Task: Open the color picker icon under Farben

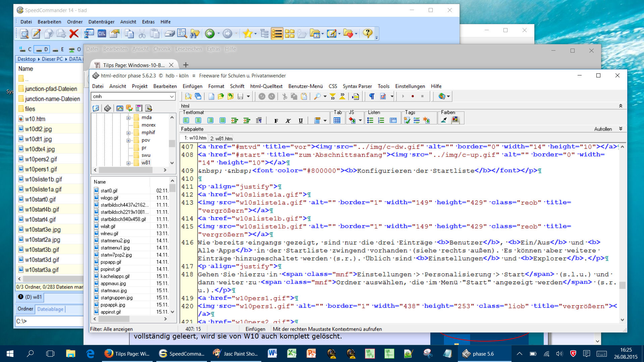Action: click(444, 120)
